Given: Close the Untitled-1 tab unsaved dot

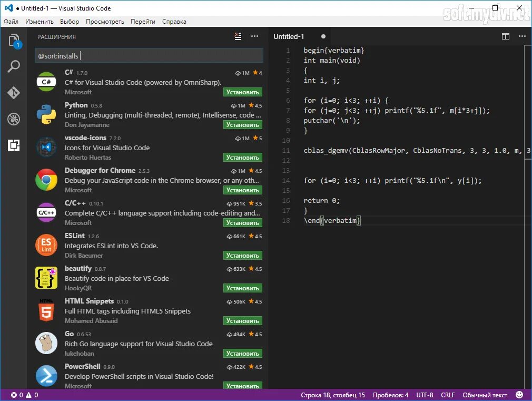Looking at the screenshot, I should [323, 36].
